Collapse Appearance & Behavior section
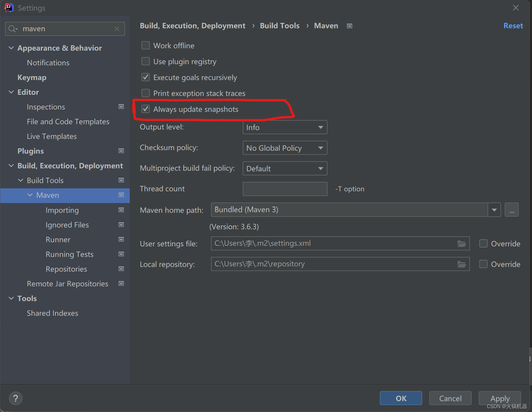The image size is (532, 412). pos(11,48)
